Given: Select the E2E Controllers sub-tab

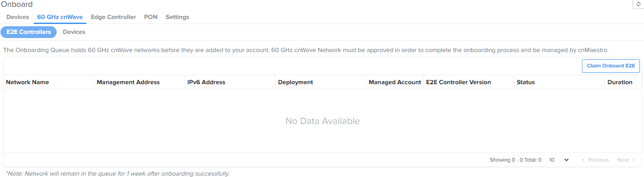Looking at the screenshot, I should point(29,32).
